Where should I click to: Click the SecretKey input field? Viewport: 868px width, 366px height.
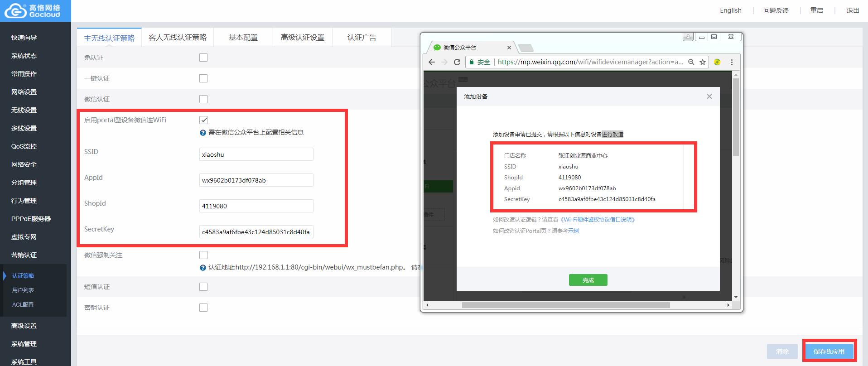pyautogui.click(x=256, y=232)
